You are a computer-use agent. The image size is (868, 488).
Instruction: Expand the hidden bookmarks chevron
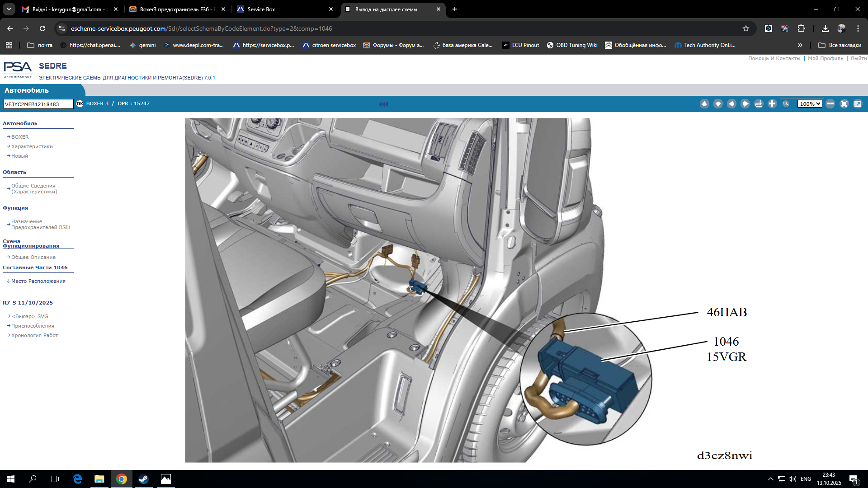pyautogui.click(x=800, y=45)
